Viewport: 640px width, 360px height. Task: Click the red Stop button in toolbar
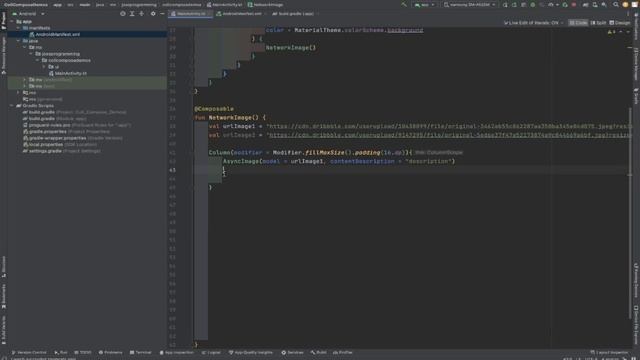(x=574, y=5)
